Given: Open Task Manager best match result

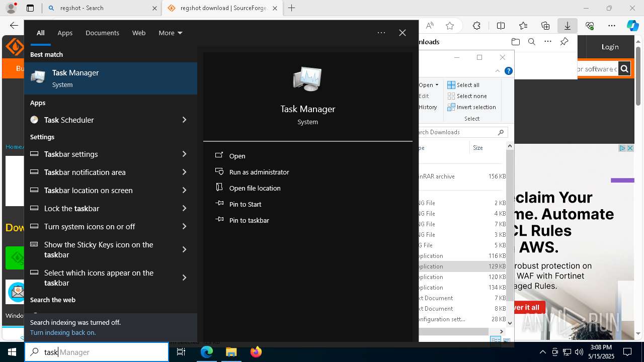Looking at the screenshot, I should pyautogui.click(x=111, y=78).
